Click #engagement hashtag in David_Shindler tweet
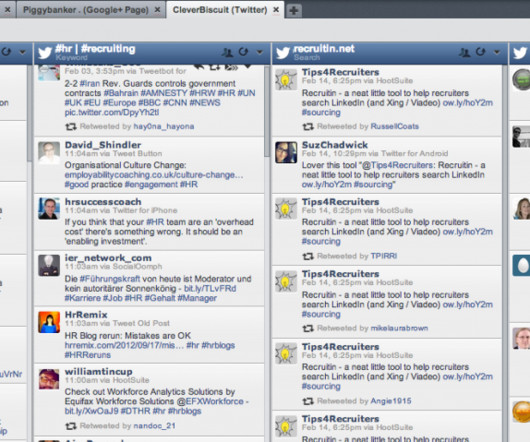 point(151,185)
